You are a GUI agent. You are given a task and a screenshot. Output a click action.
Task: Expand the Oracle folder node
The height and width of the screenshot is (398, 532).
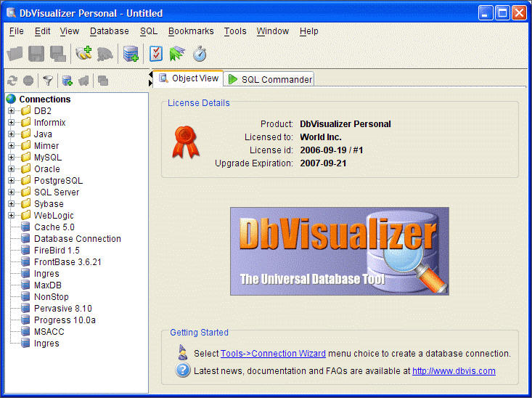coord(11,168)
